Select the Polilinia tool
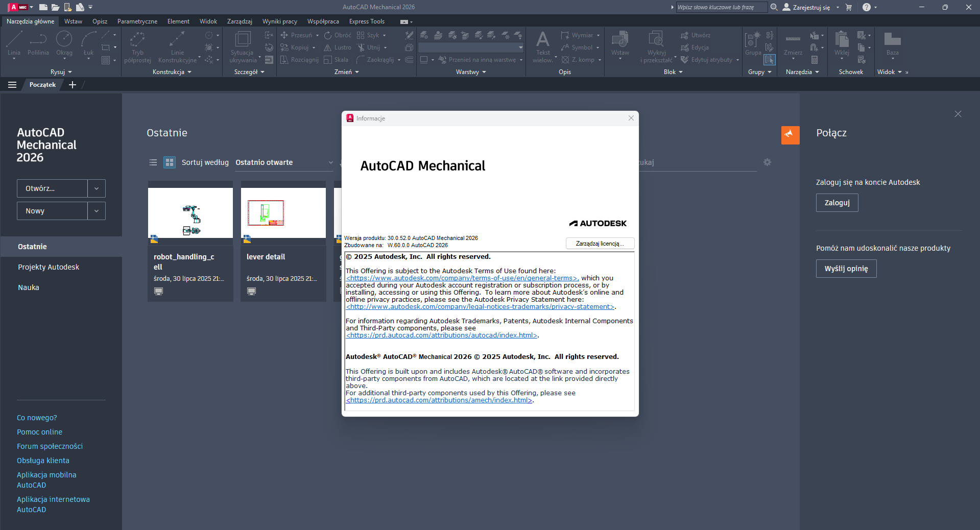 [x=38, y=43]
